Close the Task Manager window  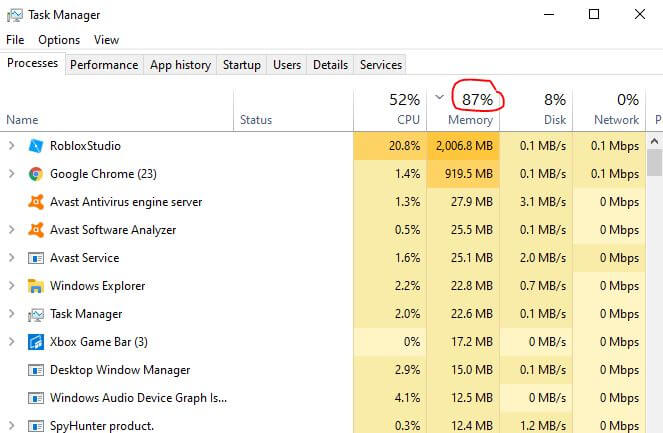[640, 14]
